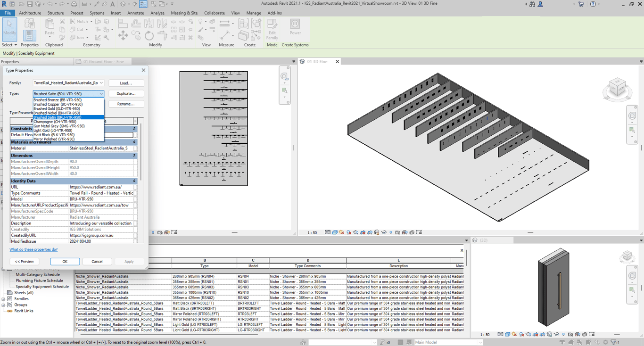Screen dimensions: 644x346
Task: Collapse the Dimensions parameter group
Action: pyautogui.click(x=134, y=156)
